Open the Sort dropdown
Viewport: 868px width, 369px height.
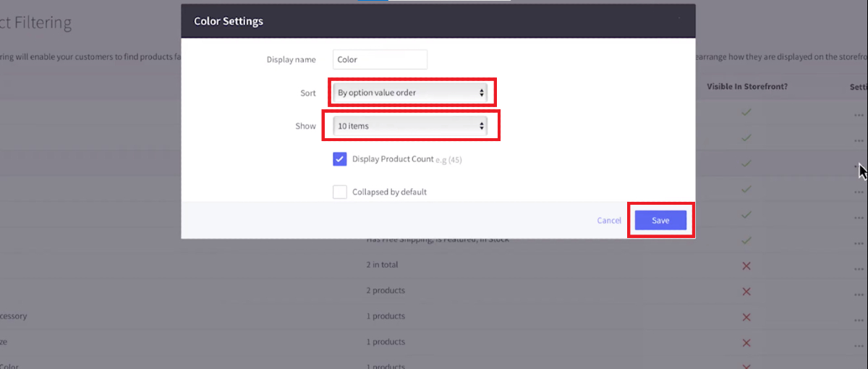[409, 93]
